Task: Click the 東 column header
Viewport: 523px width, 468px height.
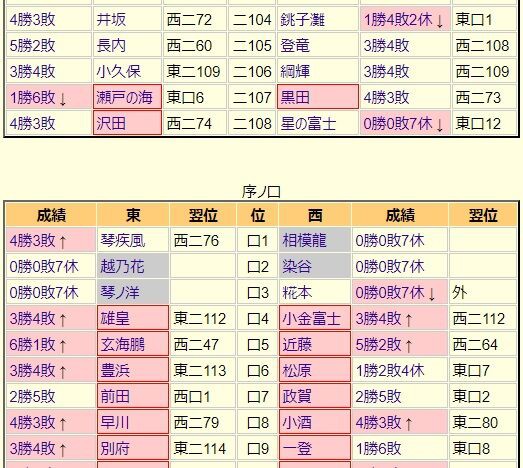Action: point(133,215)
